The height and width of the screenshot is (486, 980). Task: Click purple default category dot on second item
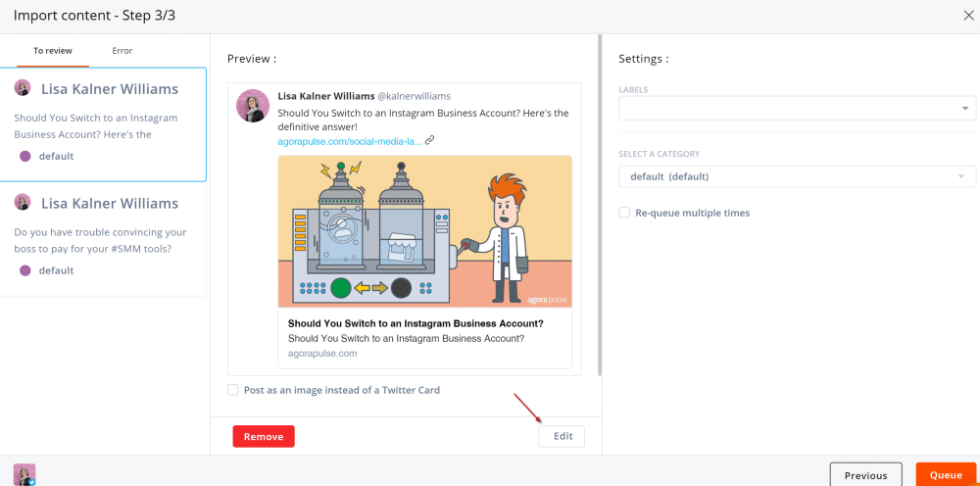click(25, 270)
